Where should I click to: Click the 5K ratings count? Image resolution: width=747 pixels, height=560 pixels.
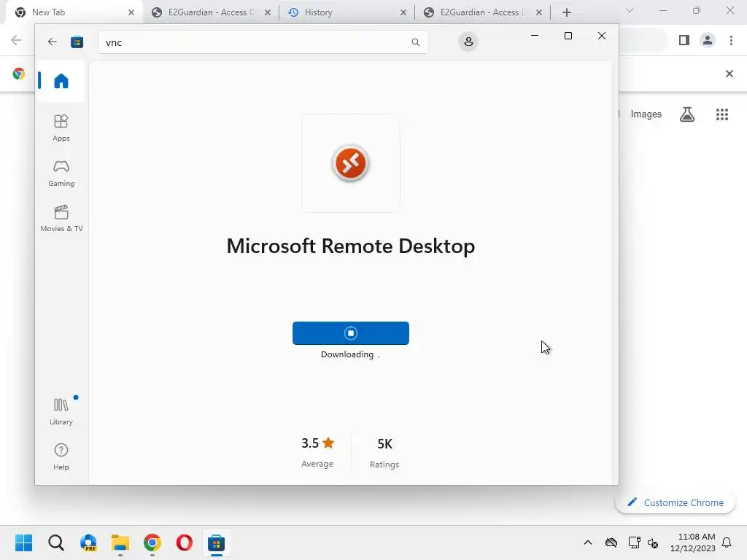point(384,444)
